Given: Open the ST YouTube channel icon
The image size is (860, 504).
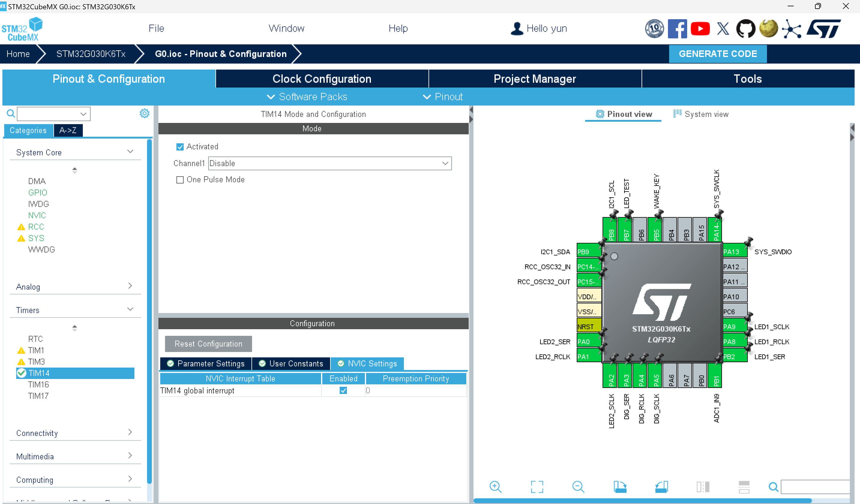Looking at the screenshot, I should (700, 28).
